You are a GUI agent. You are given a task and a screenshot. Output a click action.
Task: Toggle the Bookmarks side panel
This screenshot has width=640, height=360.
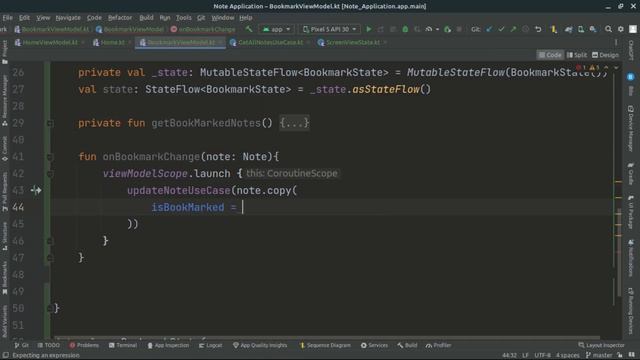(4, 278)
